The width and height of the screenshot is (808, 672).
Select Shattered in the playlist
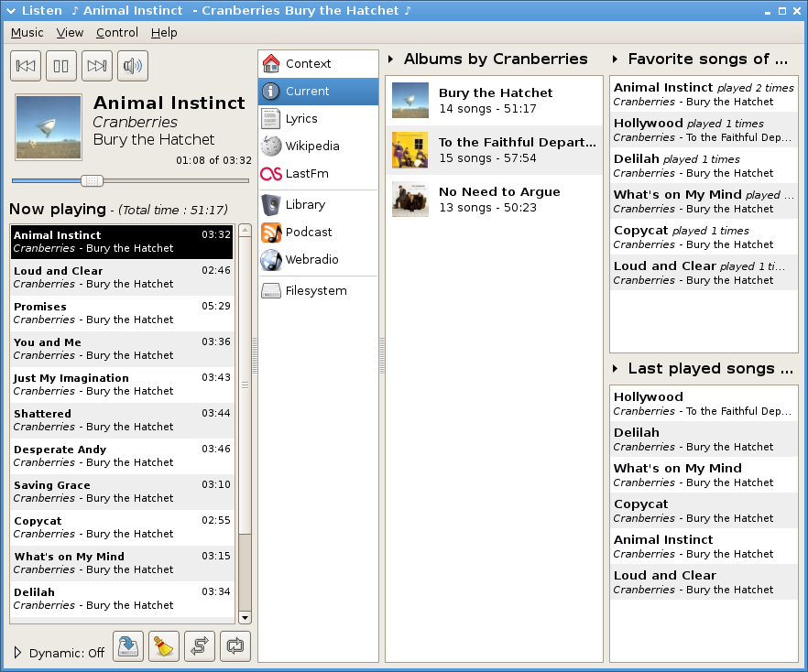(122, 420)
